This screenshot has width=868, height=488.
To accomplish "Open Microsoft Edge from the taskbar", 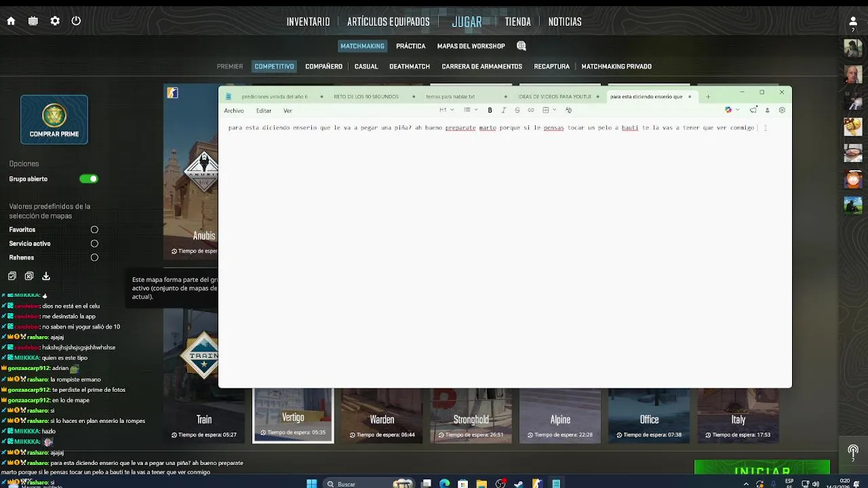I will pyautogui.click(x=444, y=483).
